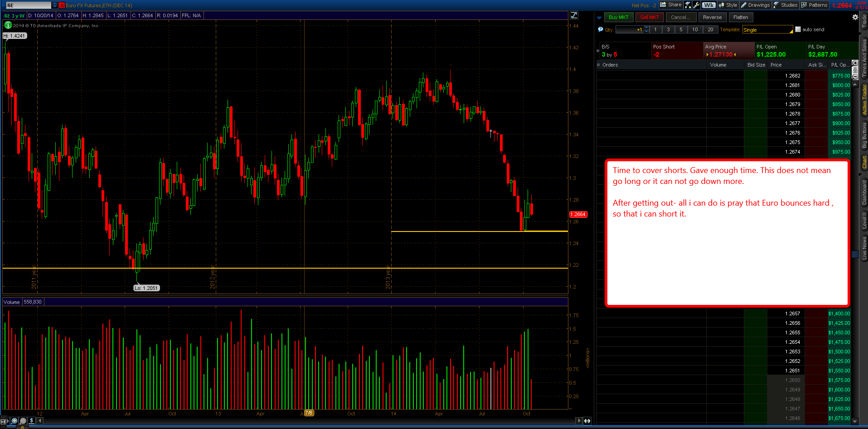
Task: Click the red 1.2664 current price tag
Action: (578, 214)
